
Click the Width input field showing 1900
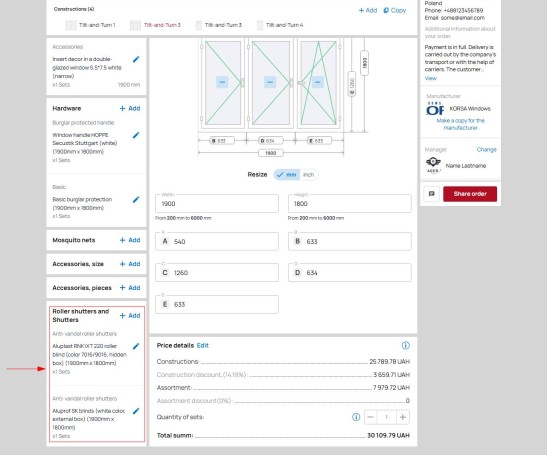pos(217,203)
